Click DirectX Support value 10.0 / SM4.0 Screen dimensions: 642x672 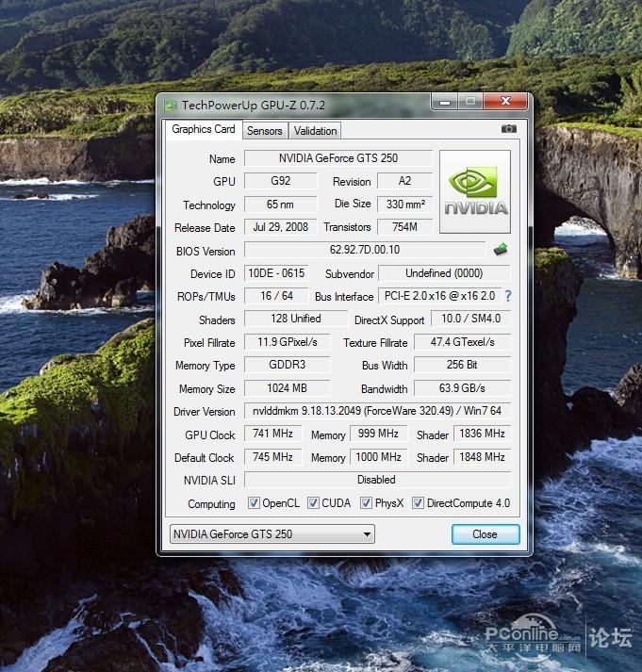tap(470, 319)
